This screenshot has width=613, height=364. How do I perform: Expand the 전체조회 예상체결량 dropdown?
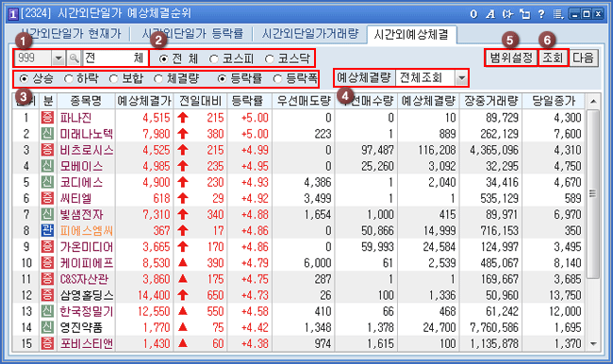(x=462, y=78)
